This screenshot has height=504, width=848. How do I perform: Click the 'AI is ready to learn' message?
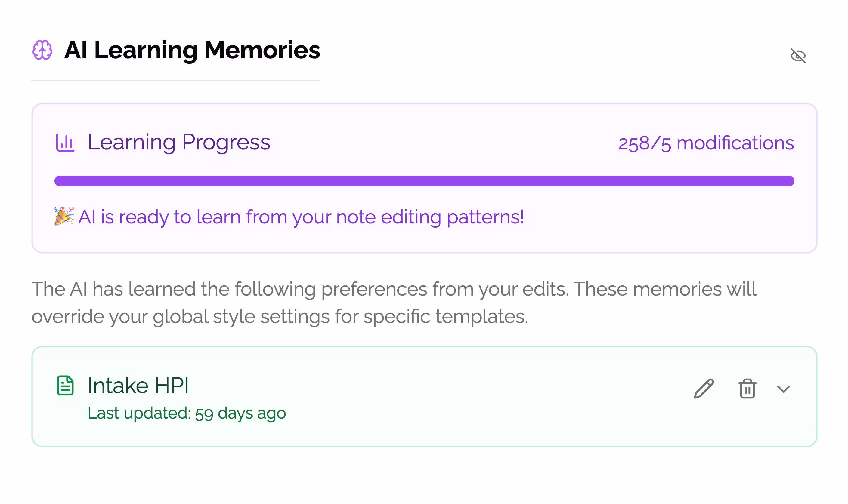coord(301,217)
